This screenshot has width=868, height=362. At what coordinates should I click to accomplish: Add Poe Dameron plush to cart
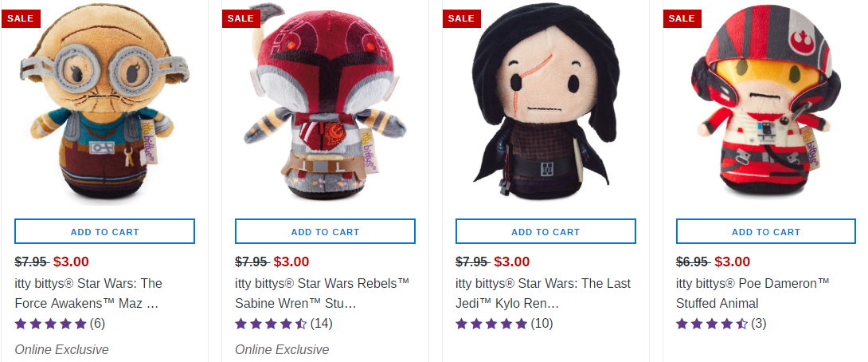click(x=766, y=232)
